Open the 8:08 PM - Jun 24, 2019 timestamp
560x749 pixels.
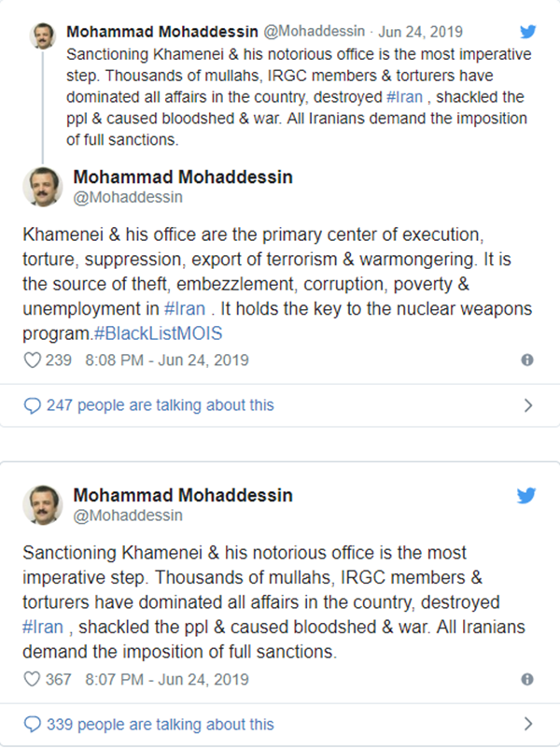[165, 360]
